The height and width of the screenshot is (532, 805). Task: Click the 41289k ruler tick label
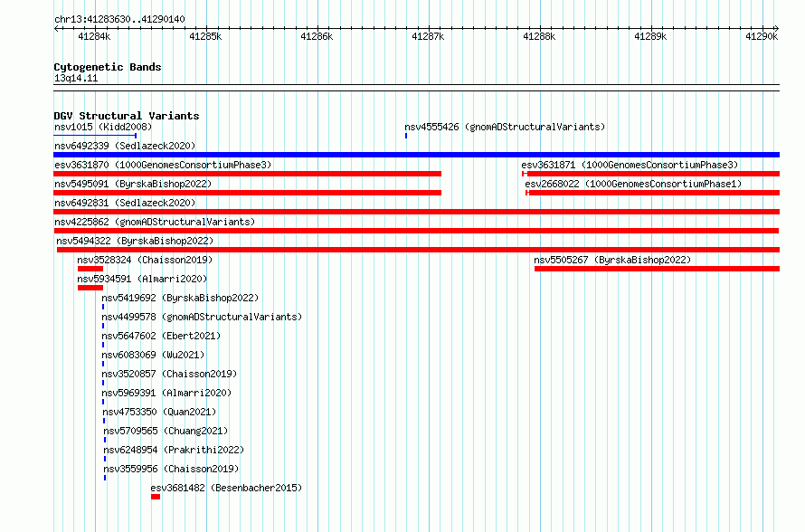pos(650,36)
